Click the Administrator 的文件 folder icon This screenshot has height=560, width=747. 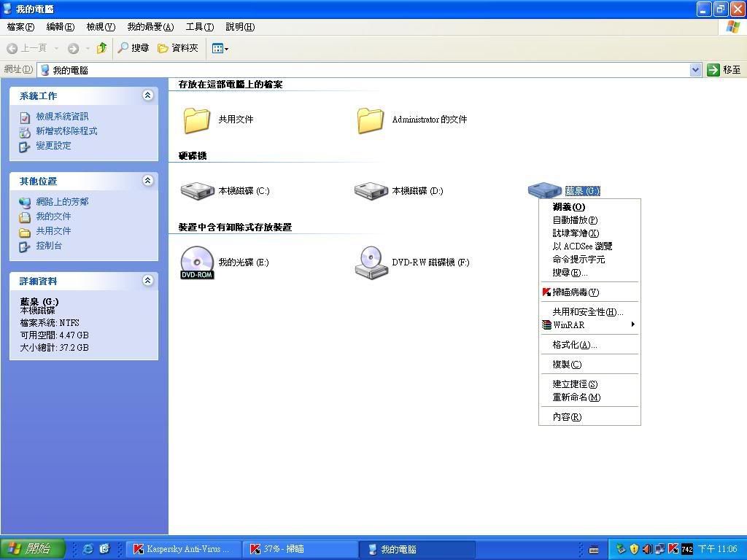click(371, 120)
